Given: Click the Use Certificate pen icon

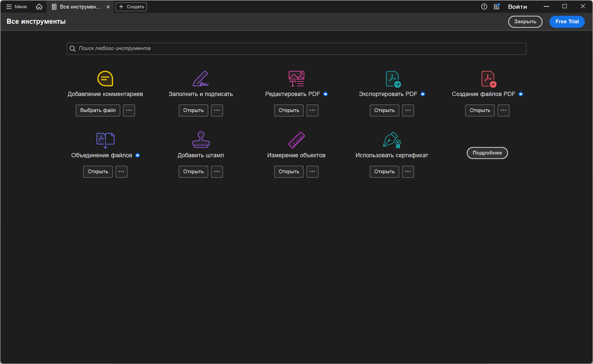Looking at the screenshot, I should [392, 140].
